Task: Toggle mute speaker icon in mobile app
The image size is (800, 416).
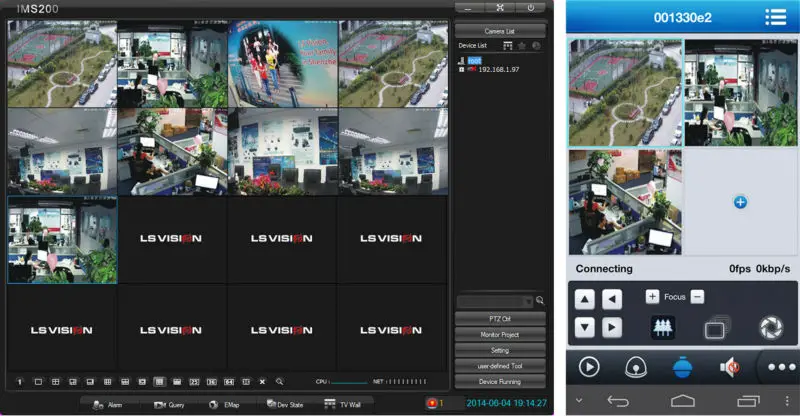Action: (731, 367)
